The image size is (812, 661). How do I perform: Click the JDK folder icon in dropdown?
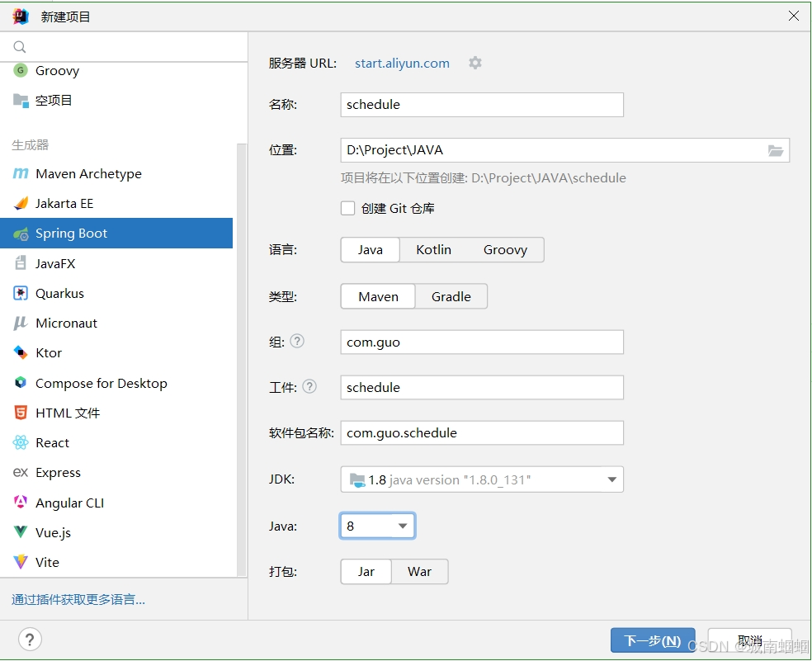click(356, 480)
